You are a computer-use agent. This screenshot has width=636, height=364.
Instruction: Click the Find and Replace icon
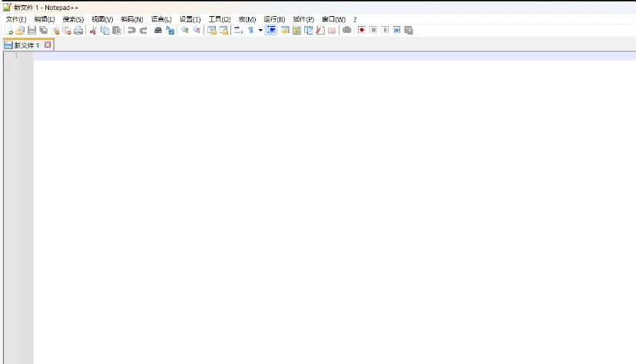click(170, 30)
